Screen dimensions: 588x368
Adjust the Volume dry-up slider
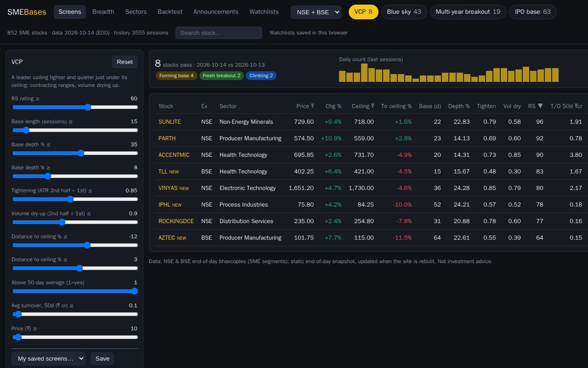[x=75, y=222]
